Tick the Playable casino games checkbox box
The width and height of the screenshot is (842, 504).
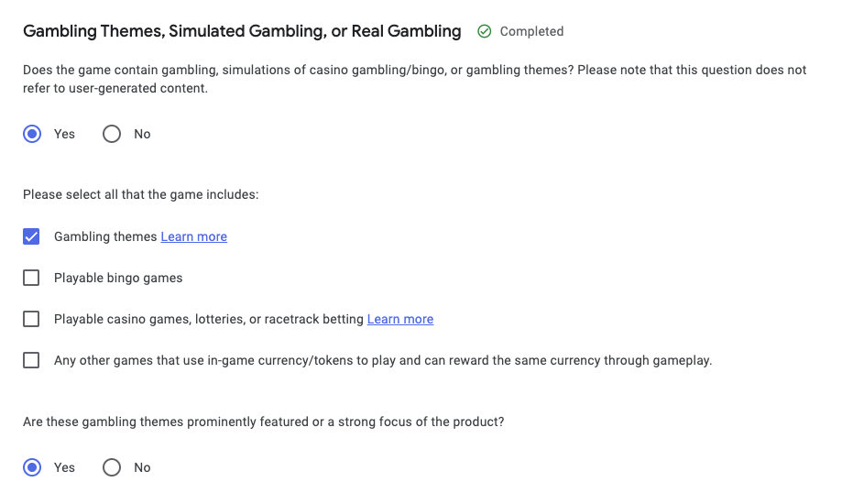click(31, 319)
